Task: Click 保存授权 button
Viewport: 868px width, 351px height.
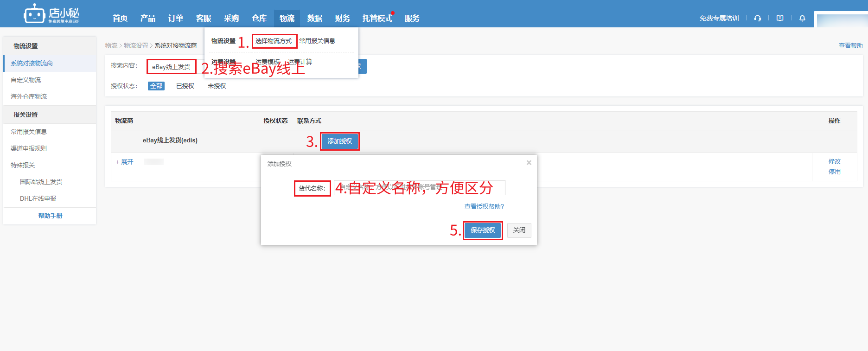Action: coord(483,230)
